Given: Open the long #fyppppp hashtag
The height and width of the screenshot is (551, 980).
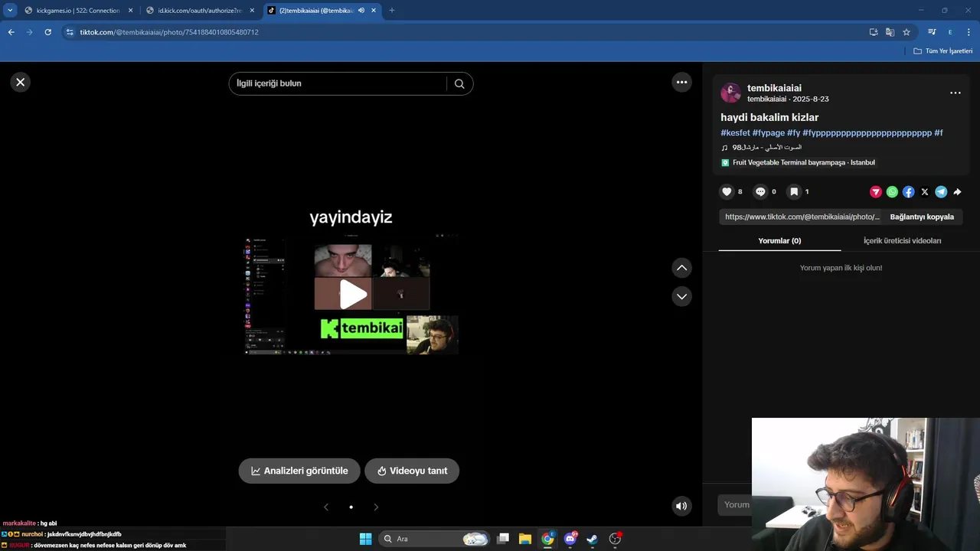Looking at the screenshot, I should pos(867,133).
